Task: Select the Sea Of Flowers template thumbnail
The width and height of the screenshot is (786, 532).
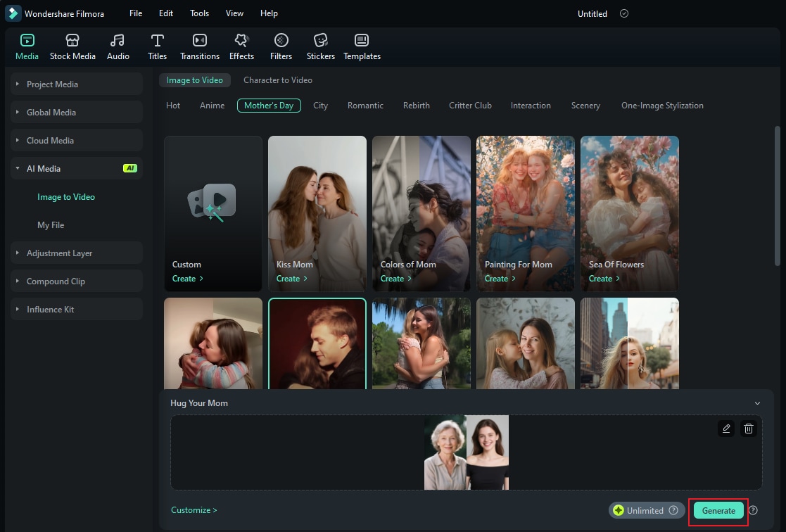Action: (630, 214)
